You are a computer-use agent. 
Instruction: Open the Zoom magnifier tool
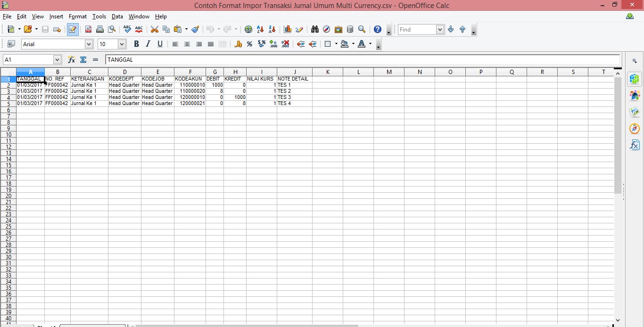click(362, 29)
